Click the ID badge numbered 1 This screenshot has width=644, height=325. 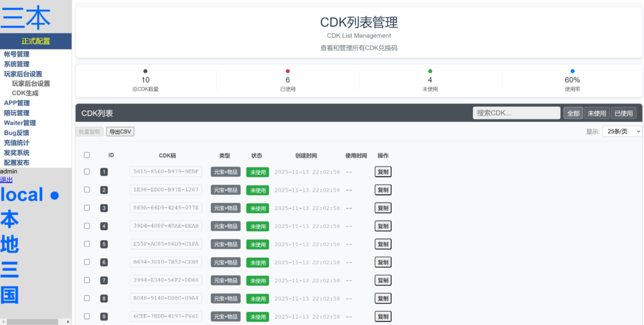tap(104, 172)
